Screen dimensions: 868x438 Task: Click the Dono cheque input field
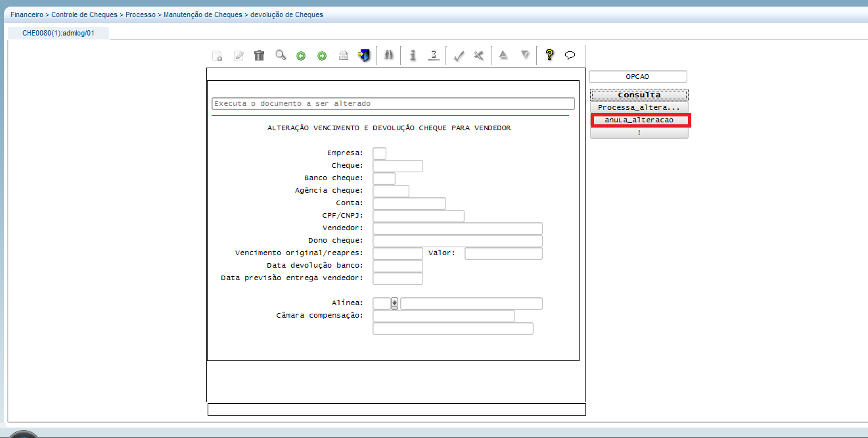457,241
